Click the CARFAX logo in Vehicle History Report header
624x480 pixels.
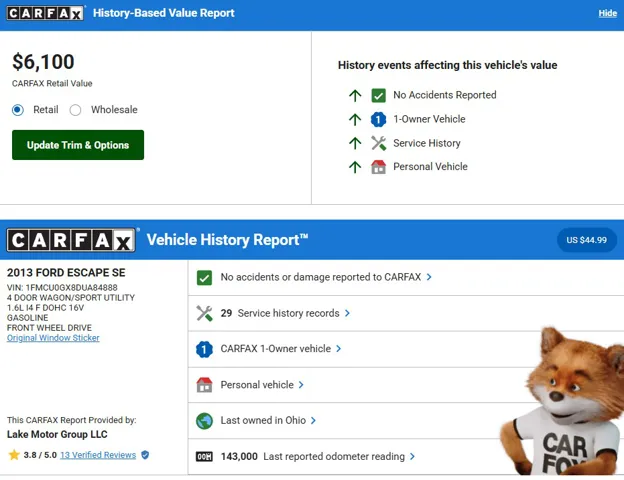pyautogui.click(x=71, y=240)
